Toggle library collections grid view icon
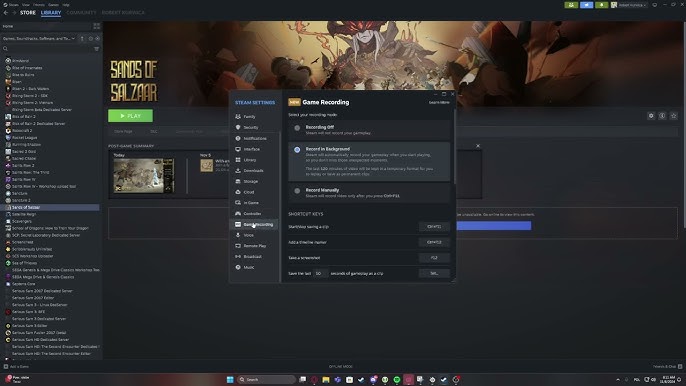The height and width of the screenshot is (386, 686). [96, 26]
